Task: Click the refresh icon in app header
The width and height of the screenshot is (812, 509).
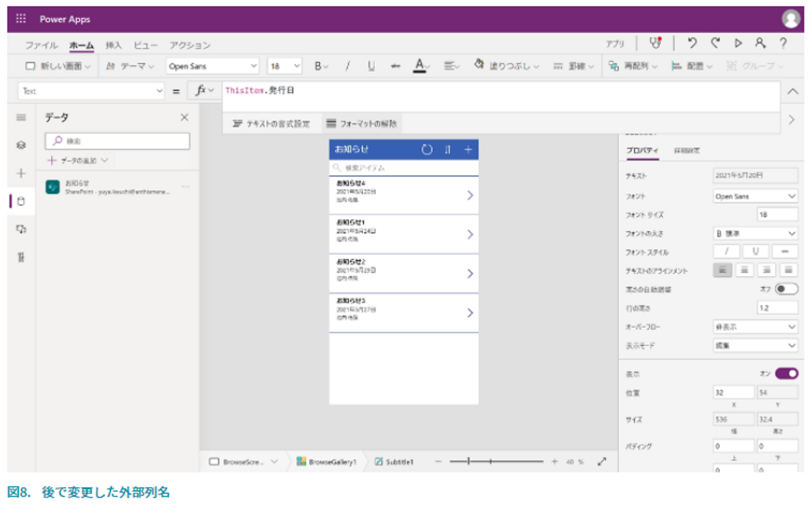Action: pos(427,150)
